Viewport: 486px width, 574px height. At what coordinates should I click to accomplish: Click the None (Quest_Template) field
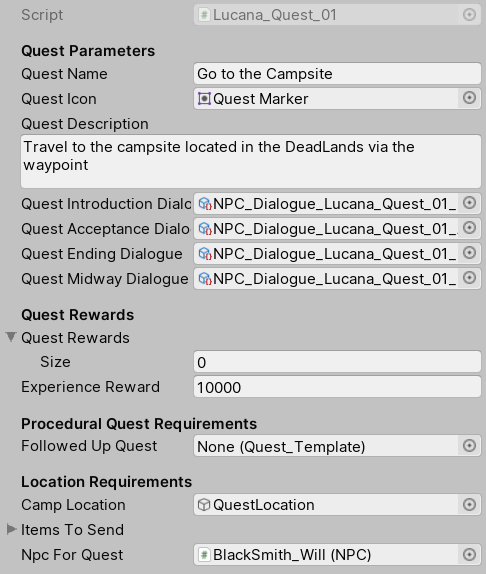(x=326, y=446)
